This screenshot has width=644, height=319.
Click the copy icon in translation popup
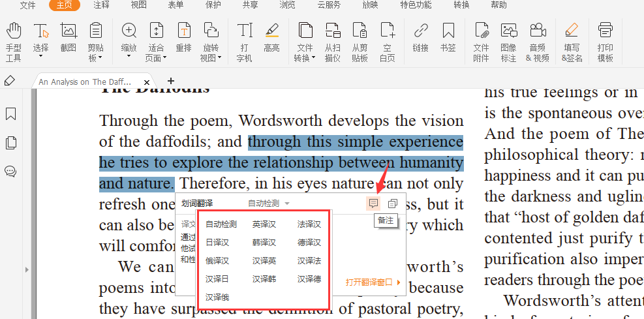pyautogui.click(x=392, y=204)
